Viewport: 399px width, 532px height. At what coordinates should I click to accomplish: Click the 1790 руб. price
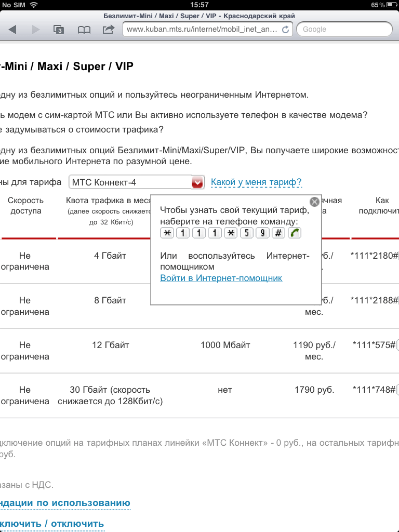314,390
